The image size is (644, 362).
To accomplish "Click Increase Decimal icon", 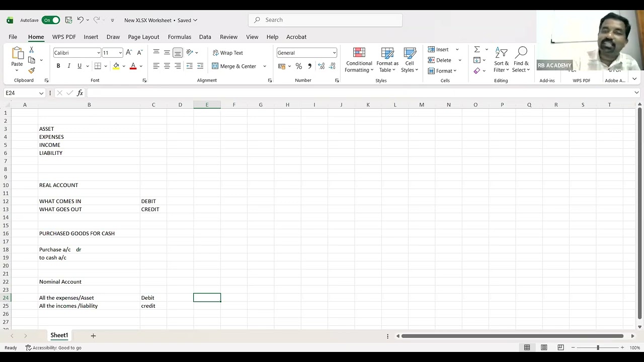I will [x=321, y=66].
